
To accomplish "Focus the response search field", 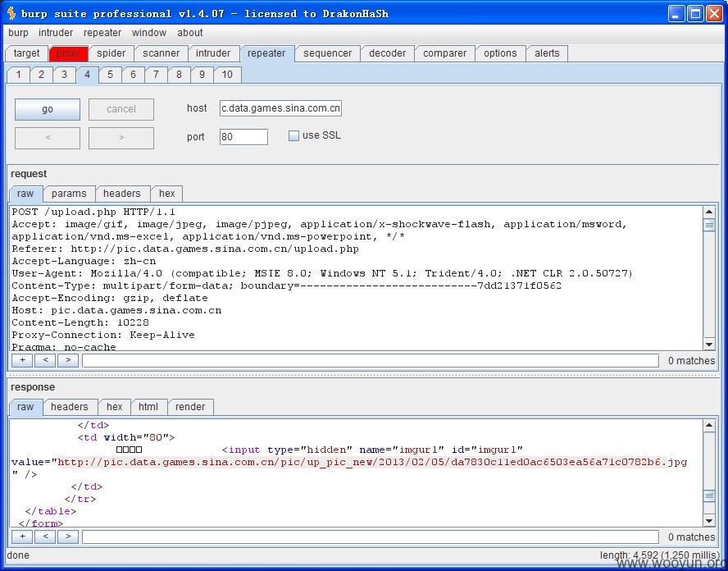I will [x=371, y=537].
